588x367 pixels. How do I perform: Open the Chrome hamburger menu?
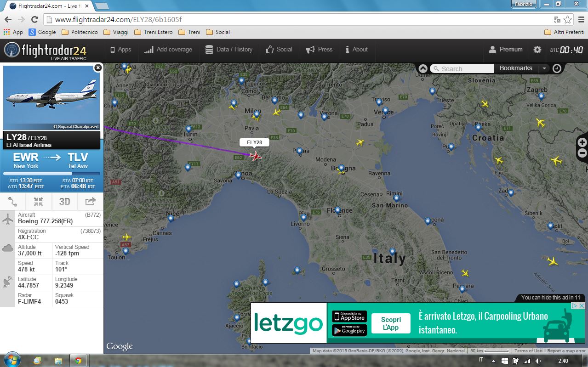pyautogui.click(x=580, y=19)
